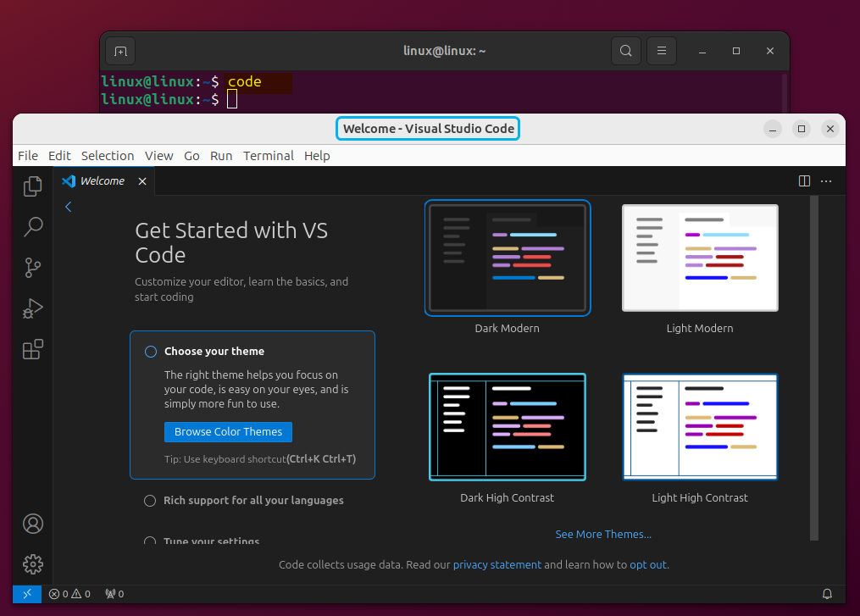Open the Terminal menu
The image size is (860, 616).
click(x=268, y=156)
